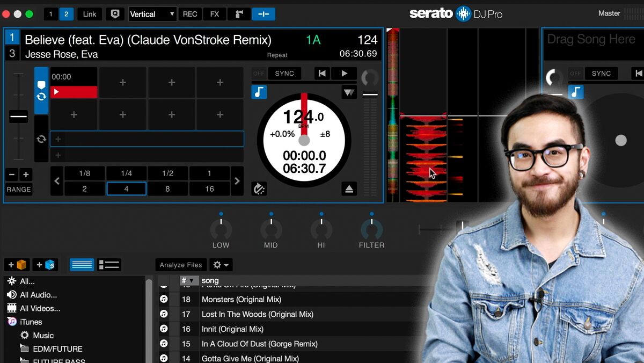Image resolution: width=644 pixels, height=363 pixels.
Task: Toggle key lock on the Believe deck
Action: pyautogui.click(x=259, y=92)
